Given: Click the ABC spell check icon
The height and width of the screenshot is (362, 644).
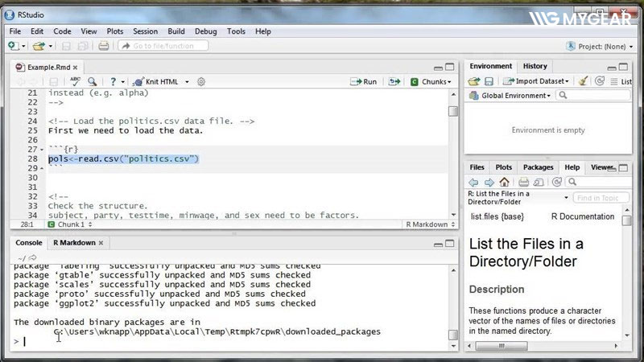Looking at the screenshot, I should point(75,81).
